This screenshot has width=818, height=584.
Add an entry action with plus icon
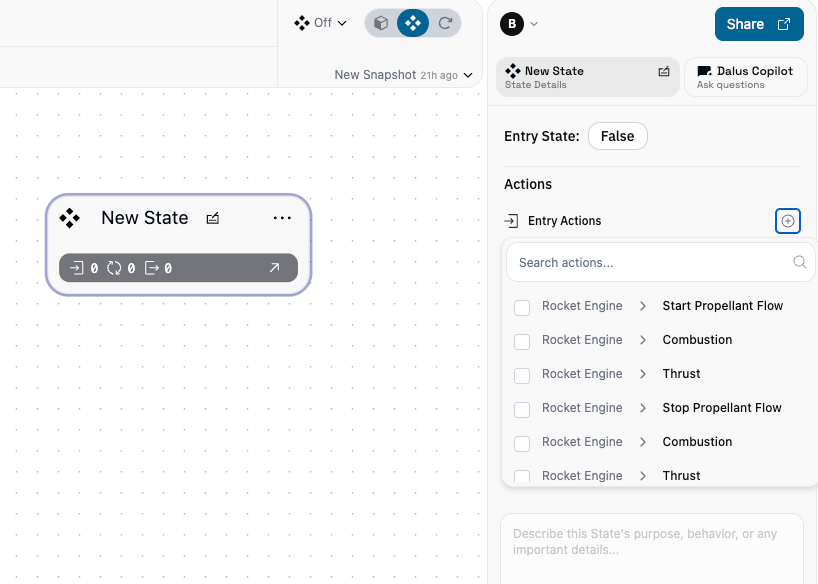(788, 221)
